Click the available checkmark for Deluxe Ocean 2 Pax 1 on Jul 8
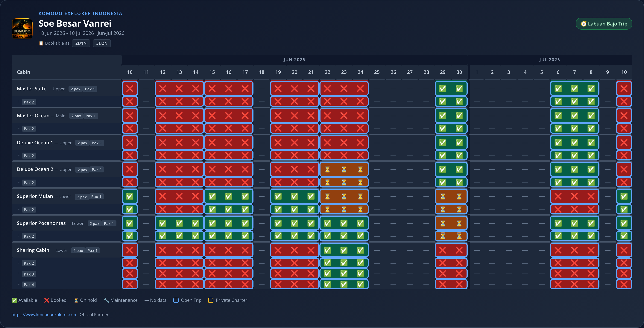Screen dimensions: 644x328 pyautogui.click(x=591, y=169)
